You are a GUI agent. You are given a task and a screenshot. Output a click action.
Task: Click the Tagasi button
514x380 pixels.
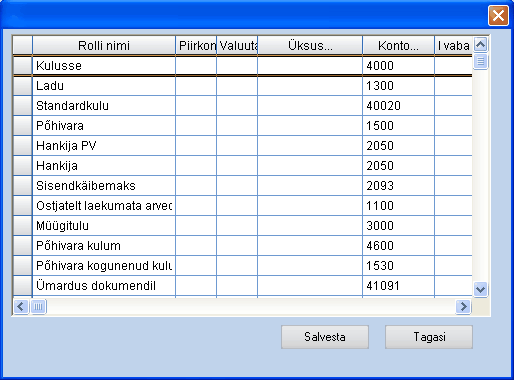click(x=429, y=337)
